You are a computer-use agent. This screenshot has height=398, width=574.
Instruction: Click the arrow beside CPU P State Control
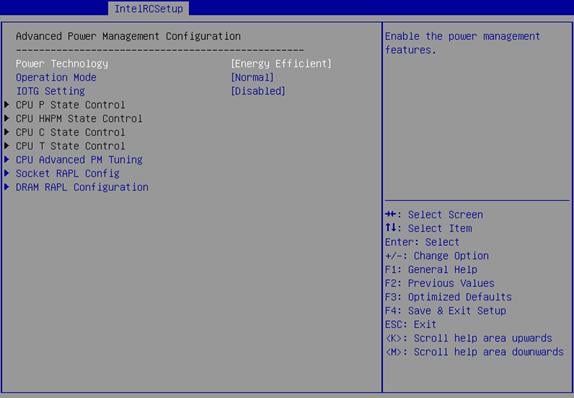click(7, 105)
